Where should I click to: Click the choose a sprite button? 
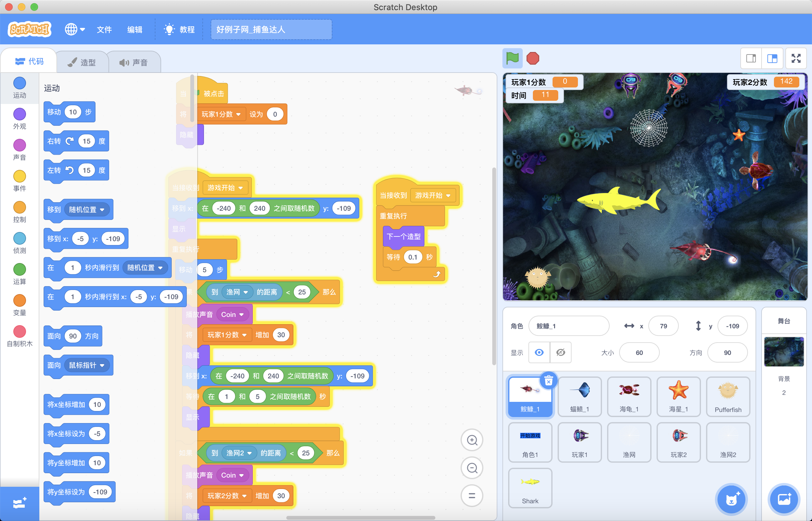point(731,499)
